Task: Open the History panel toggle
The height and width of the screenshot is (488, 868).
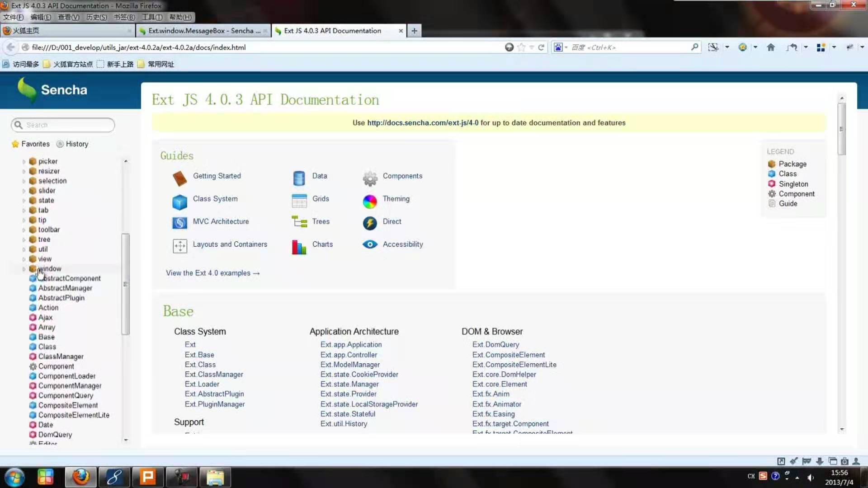Action: tap(72, 144)
